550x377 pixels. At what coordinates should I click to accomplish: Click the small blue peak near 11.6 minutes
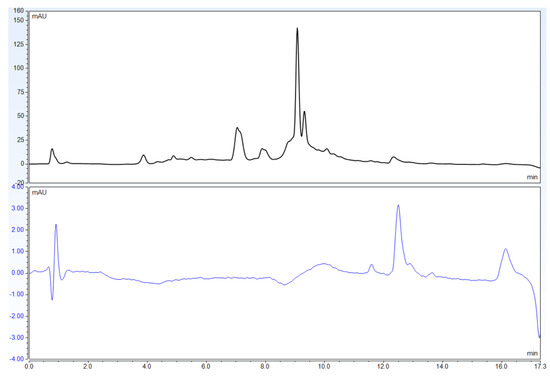coord(371,268)
